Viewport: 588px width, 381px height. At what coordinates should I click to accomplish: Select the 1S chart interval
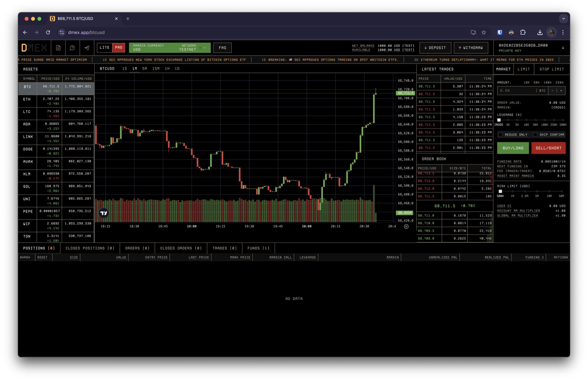(x=124, y=69)
